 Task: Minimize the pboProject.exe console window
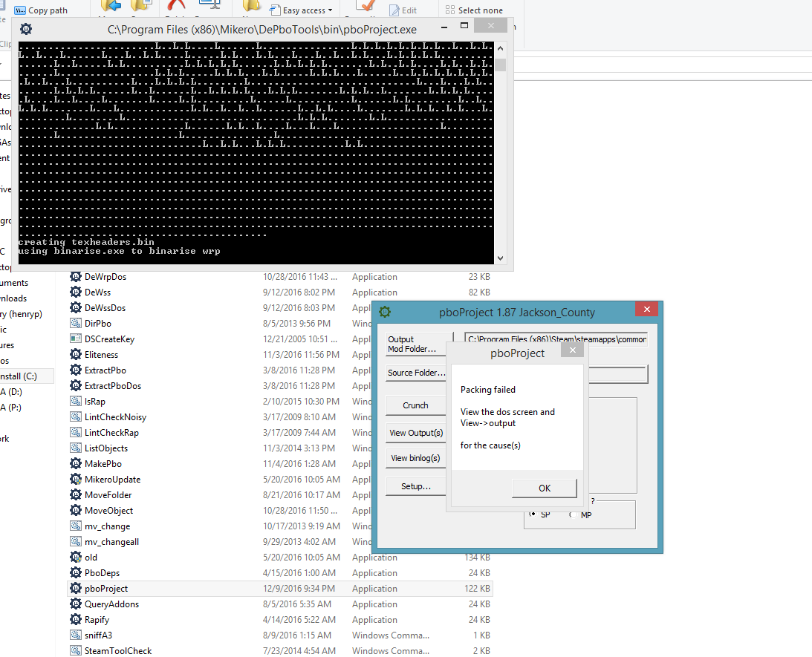444,27
